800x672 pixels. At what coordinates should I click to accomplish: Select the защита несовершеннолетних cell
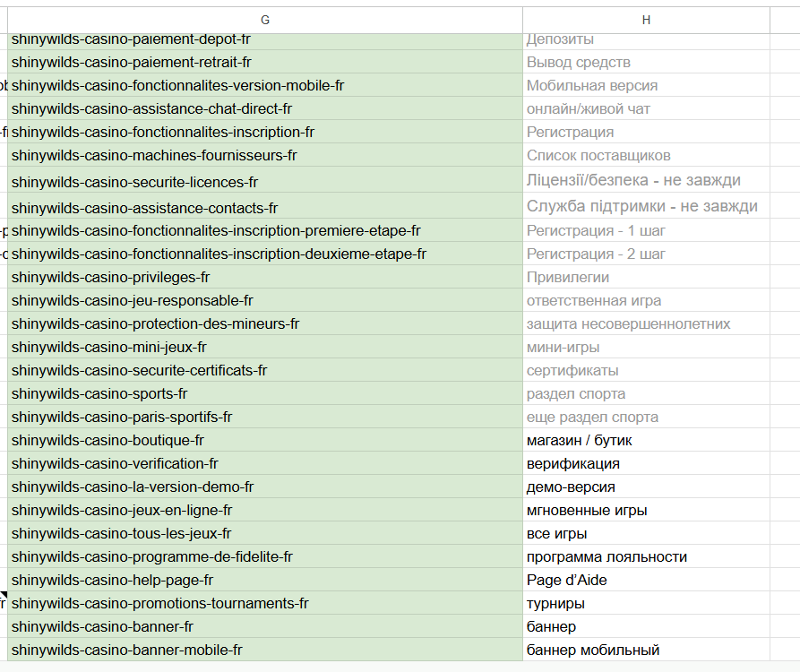(x=646, y=323)
